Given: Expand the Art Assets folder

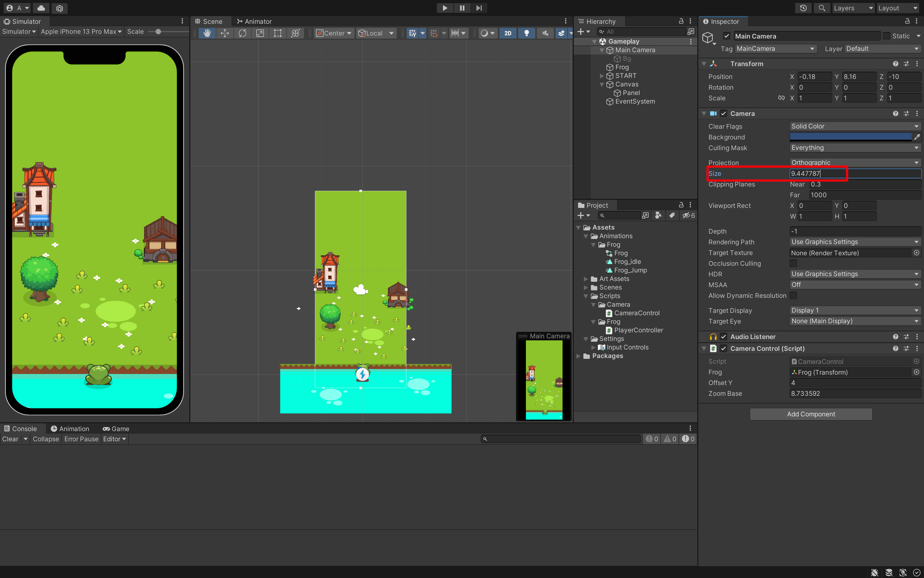Looking at the screenshot, I should point(586,279).
